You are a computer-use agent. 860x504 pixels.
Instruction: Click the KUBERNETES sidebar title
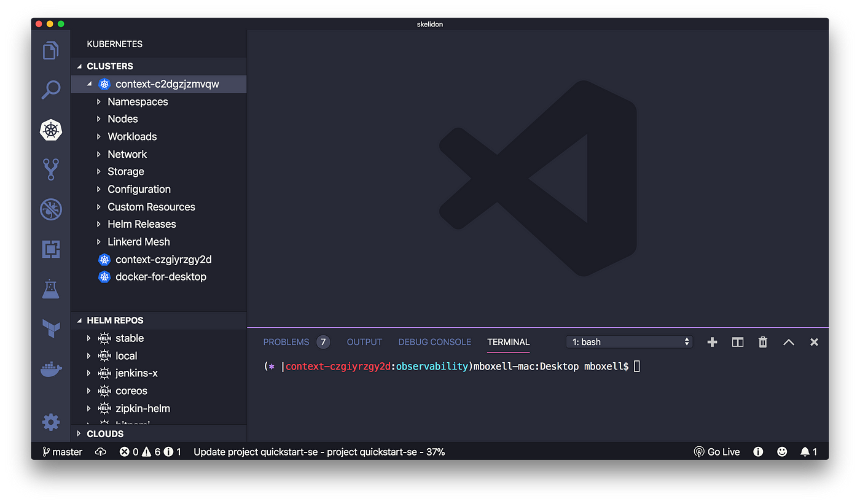[x=115, y=44]
